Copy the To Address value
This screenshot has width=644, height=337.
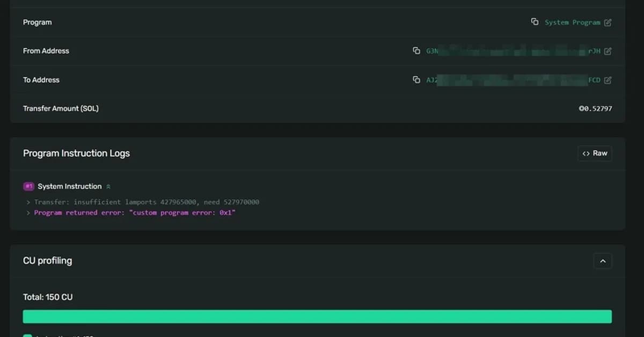point(416,80)
